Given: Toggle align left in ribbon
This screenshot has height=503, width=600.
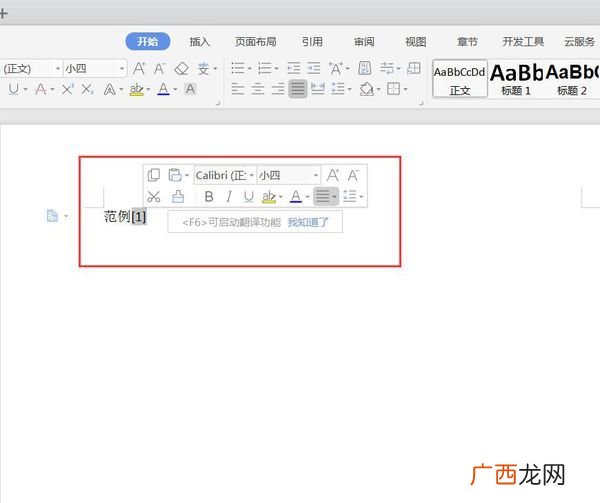Looking at the screenshot, I should (x=238, y=89).
